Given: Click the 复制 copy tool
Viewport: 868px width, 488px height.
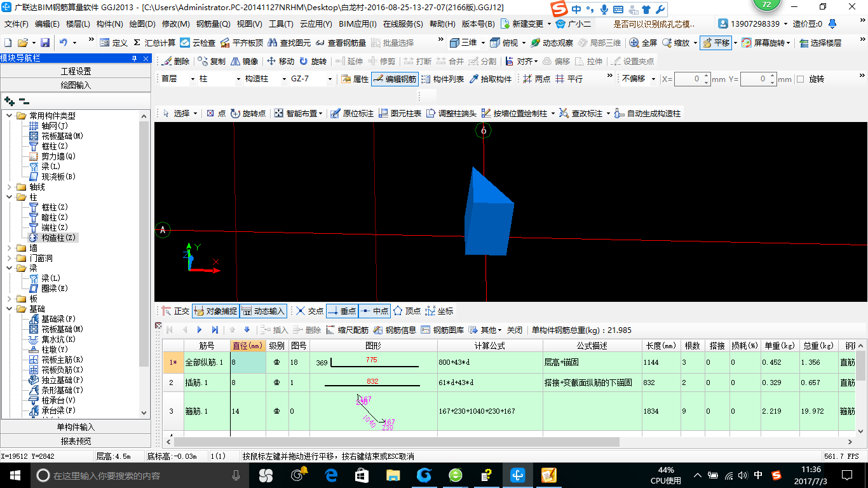Looking at the screenshot, I should [212, 61].
